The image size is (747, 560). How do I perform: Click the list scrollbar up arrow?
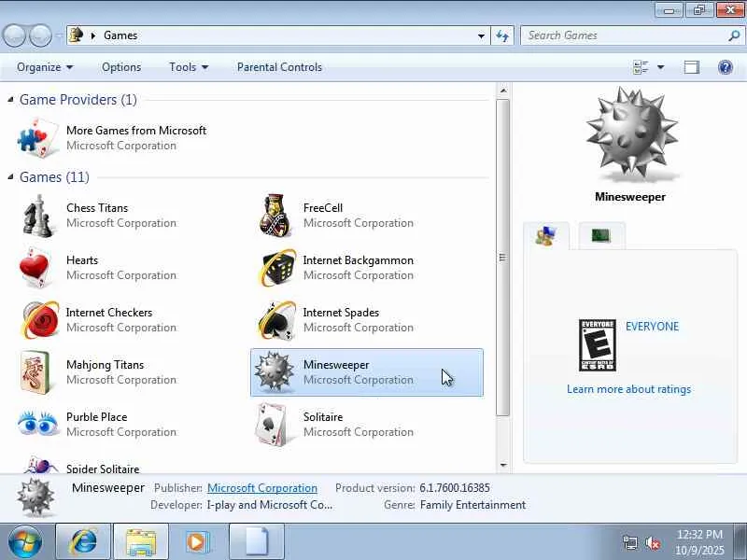(x=503, y=90)
